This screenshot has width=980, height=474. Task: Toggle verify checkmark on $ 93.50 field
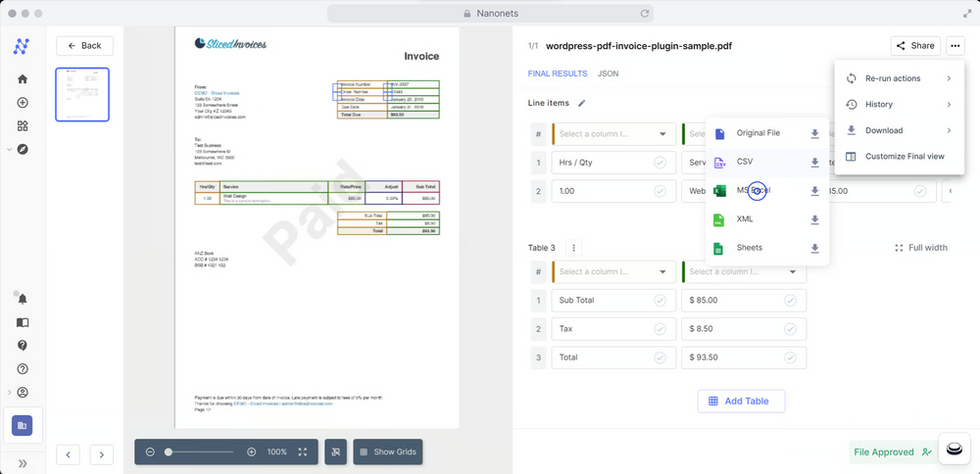tap(790, 357)
